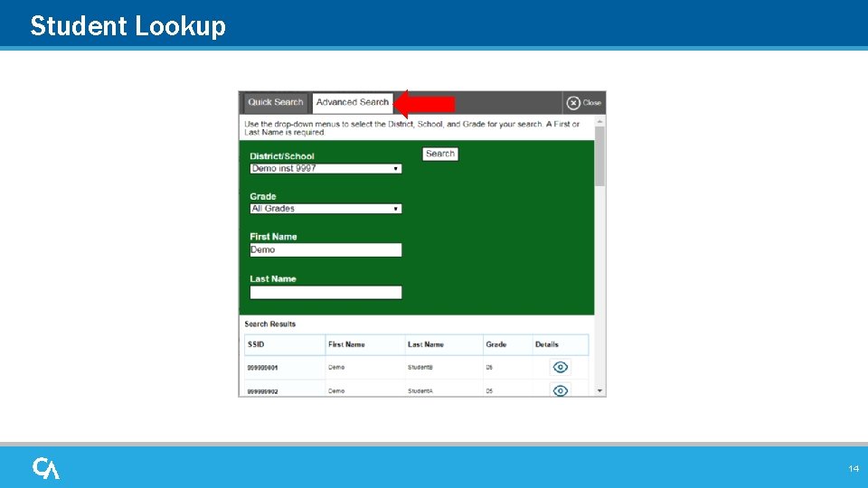
Task: Click the Last Name column header
Action: (444, 344)
